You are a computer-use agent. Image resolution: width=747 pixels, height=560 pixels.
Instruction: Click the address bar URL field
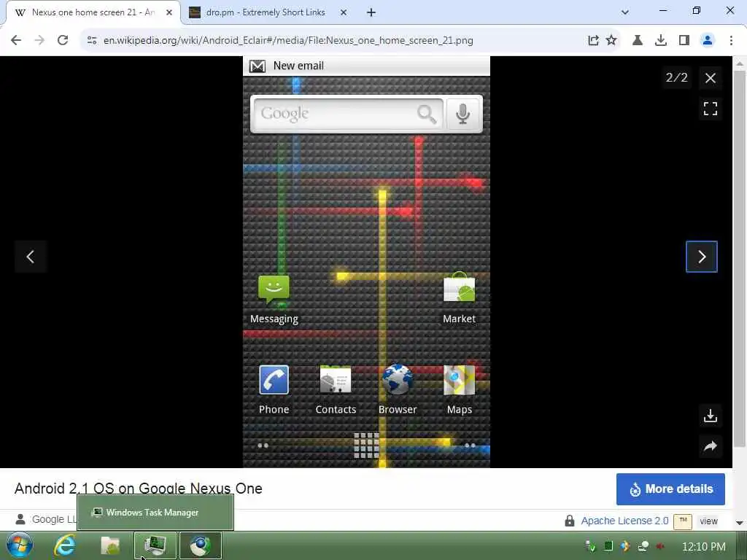288,41
